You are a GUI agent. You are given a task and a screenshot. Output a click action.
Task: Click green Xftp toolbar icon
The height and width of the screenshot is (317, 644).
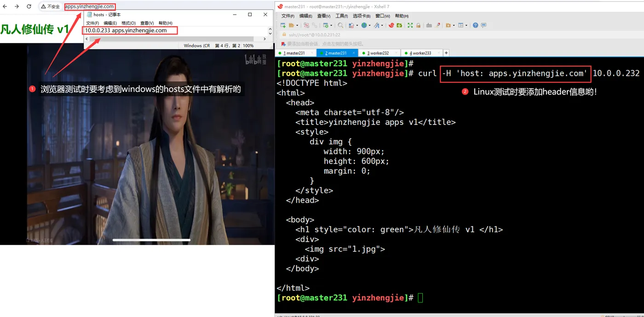399,25
